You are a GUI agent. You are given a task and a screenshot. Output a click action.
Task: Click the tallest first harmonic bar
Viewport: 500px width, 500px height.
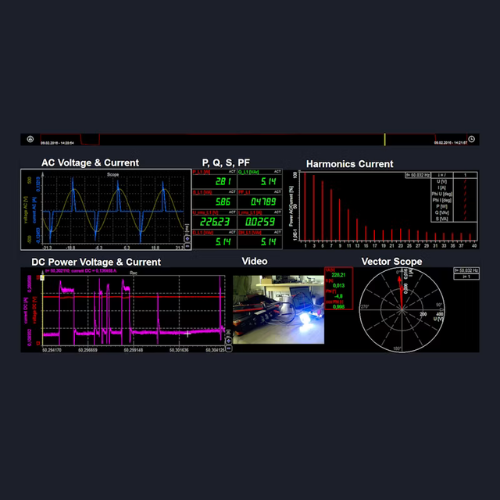(x=305, y=206)
